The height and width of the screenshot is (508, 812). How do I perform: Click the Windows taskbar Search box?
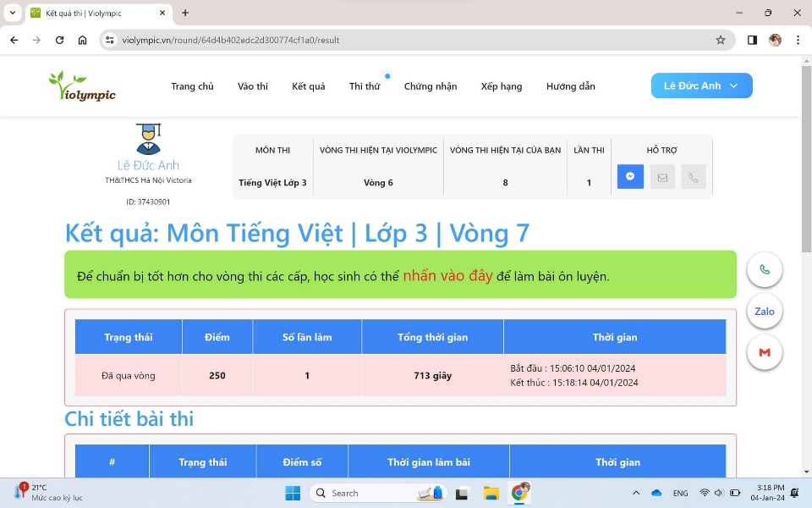coord(364,493)
